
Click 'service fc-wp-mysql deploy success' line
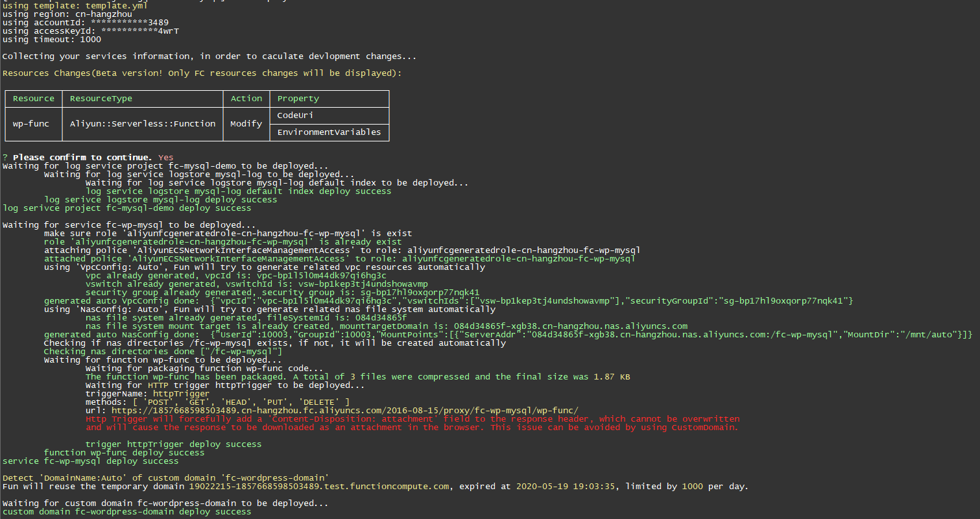click(x=91, y=461)
